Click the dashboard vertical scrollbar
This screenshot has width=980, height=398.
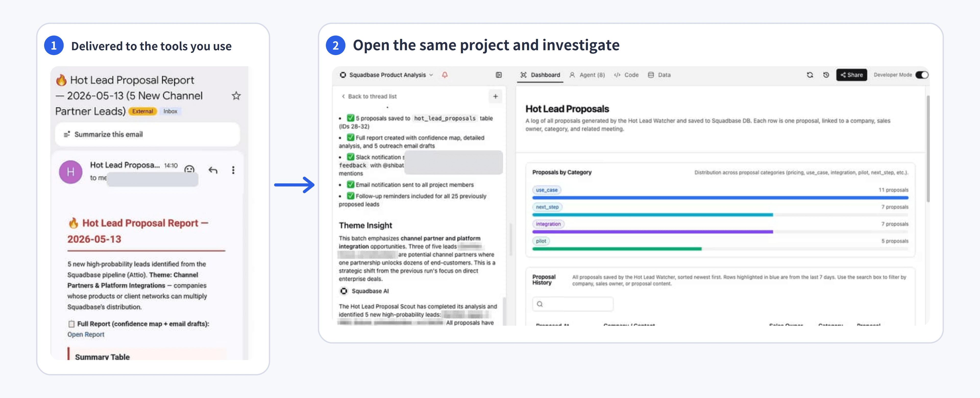[928, 148]
